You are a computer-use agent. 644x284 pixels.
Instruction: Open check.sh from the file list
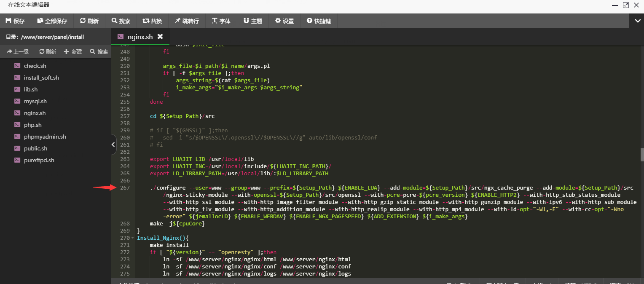coord(35,66)
